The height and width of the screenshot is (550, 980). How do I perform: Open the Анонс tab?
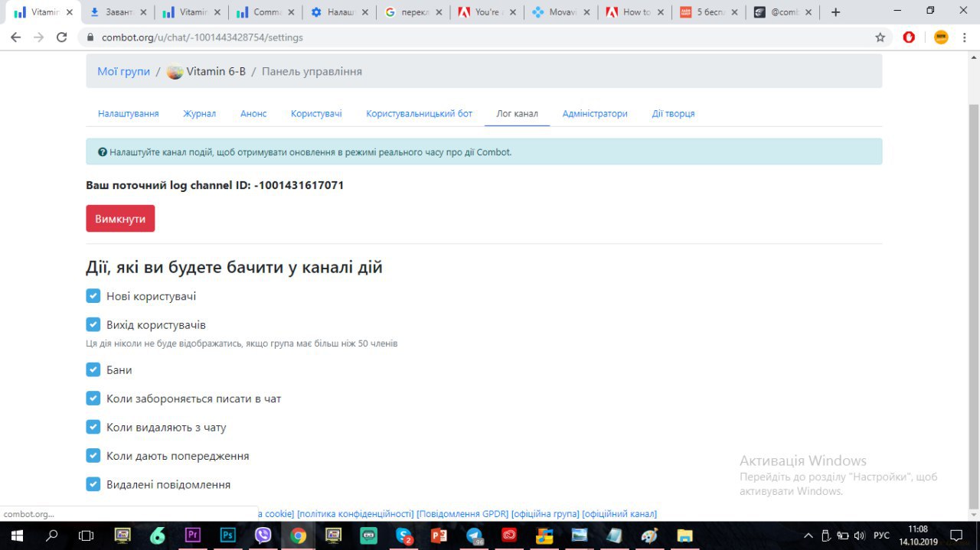click(253, 113)
